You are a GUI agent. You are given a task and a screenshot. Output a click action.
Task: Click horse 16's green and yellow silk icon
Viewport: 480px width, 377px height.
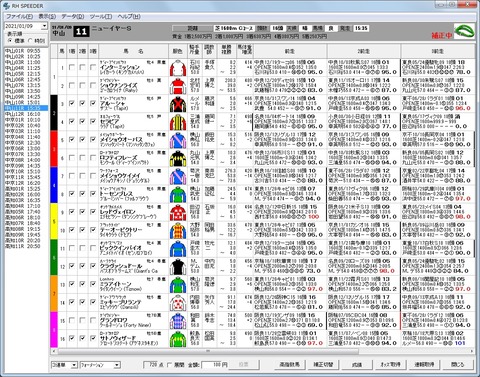pyautogui.click(x=178, y=339)
